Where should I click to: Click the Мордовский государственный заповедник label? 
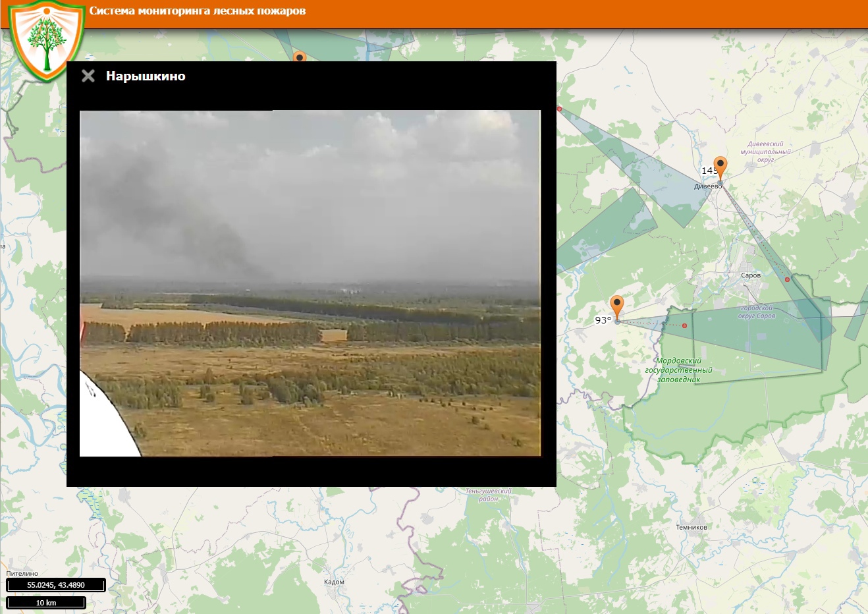(x=678, y=370)
